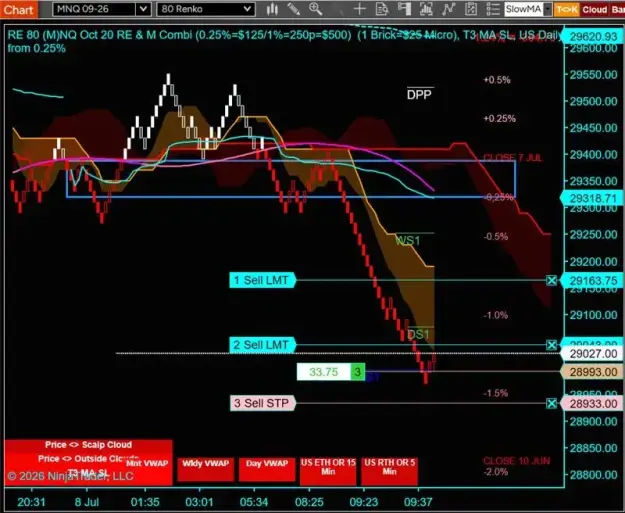Click the 28993.00 entry price marker
Viewport: 625px width, 513px height.
click(592, 372)
